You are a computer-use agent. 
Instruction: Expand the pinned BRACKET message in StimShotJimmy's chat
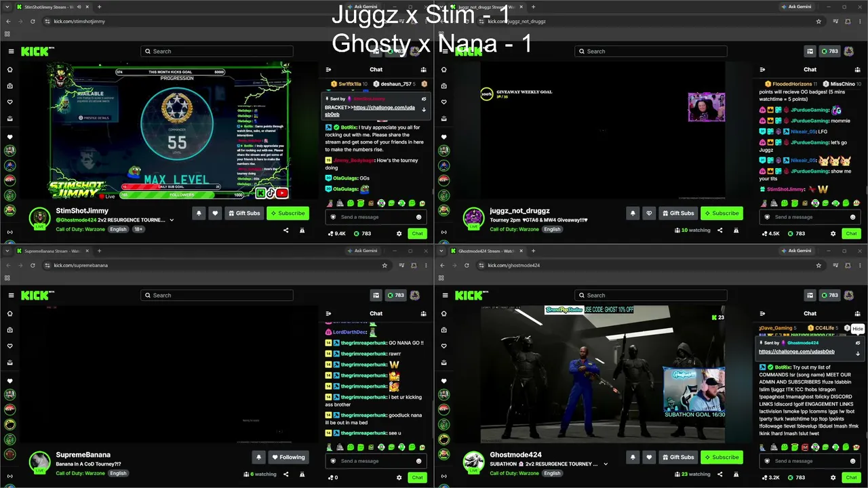pyautogui.click(x=424, y=109)
